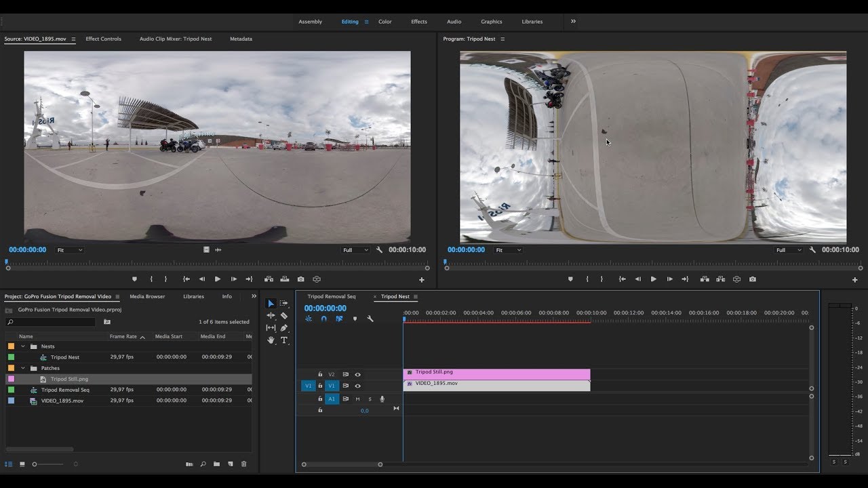Click Lift button in Program monitor
868x488 pixels.
tap(705, 279)
